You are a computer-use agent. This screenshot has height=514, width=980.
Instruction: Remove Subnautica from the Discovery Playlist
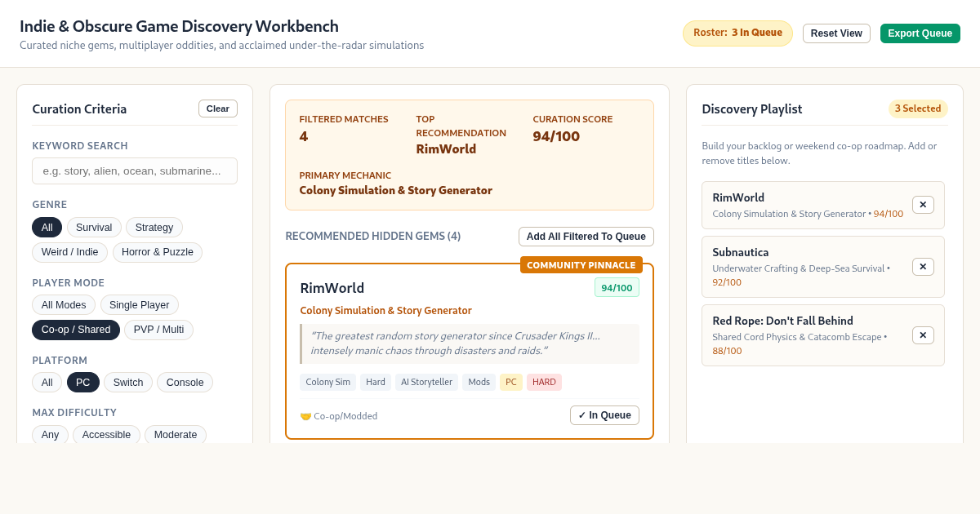point(923,267)
